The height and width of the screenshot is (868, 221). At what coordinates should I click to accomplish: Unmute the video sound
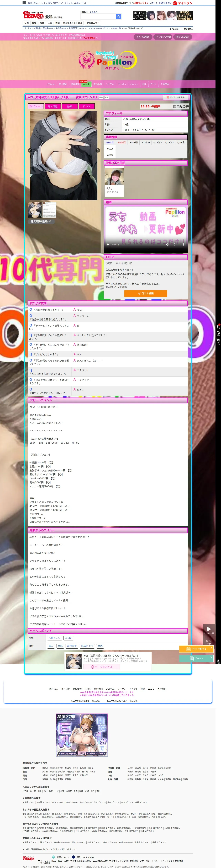167,244
